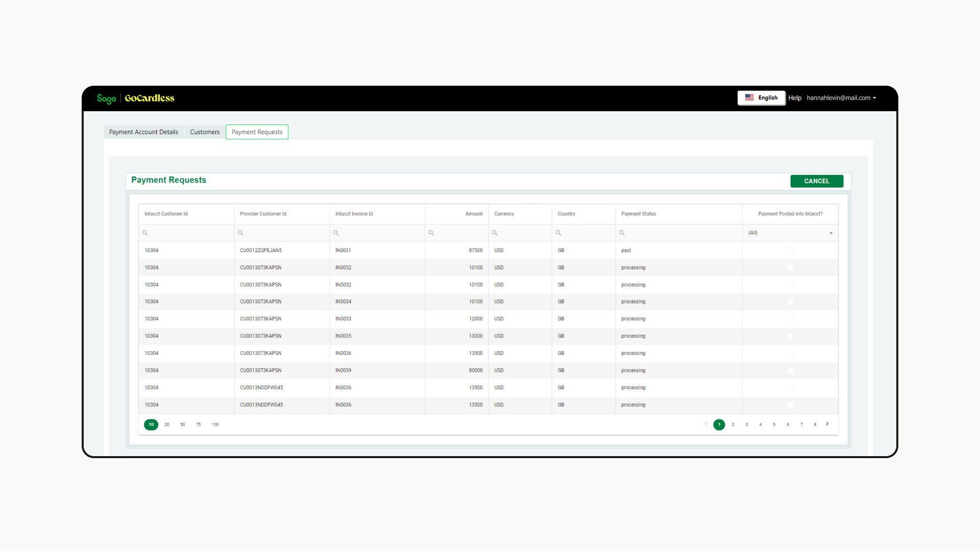Viewport: 980px width, 551px height.
Task: Switch to Payment Account Details tab
Action: coord(143,132)
